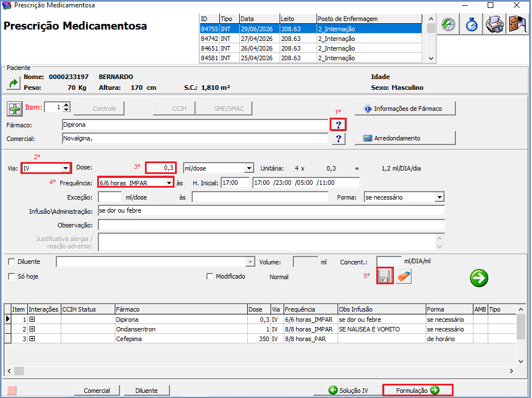Open the Frequência dropdown
The width and height of the screenshot is (532, 398).
tap(169, 183)
